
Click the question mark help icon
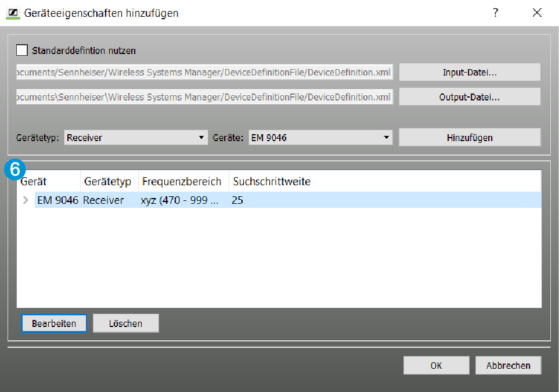tap(495, 13)
